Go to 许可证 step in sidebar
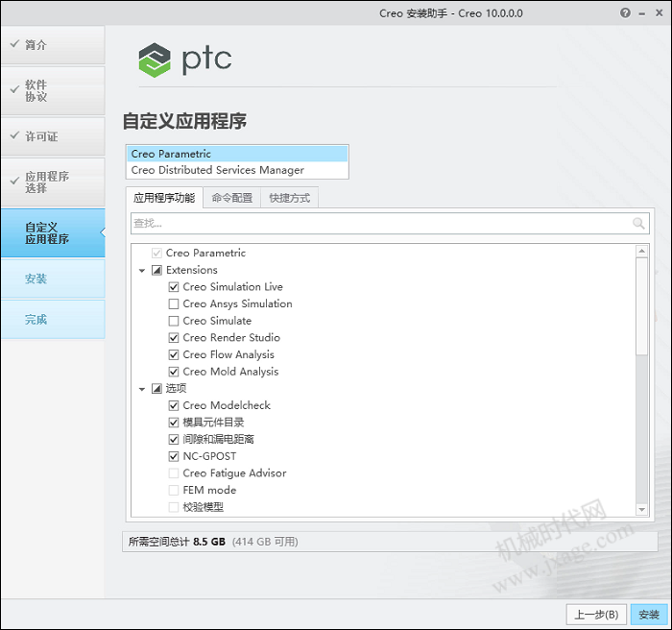 tap(52, 136)
